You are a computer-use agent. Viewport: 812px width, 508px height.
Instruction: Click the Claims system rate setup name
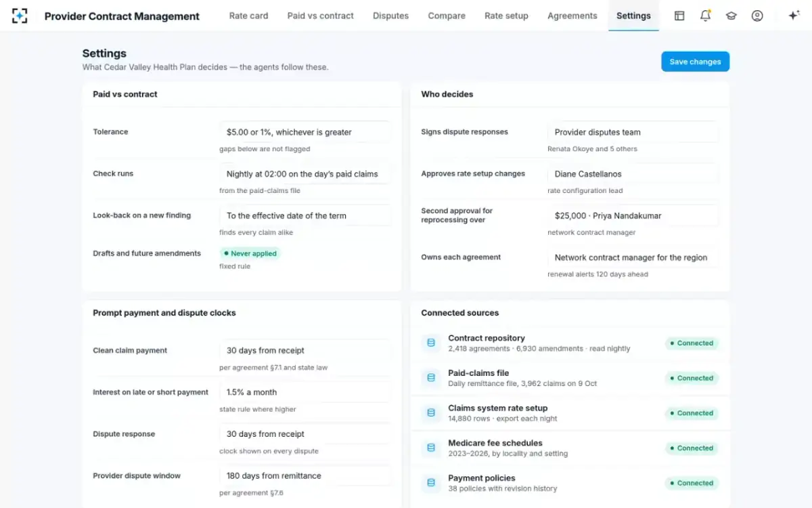coord(498,408)
